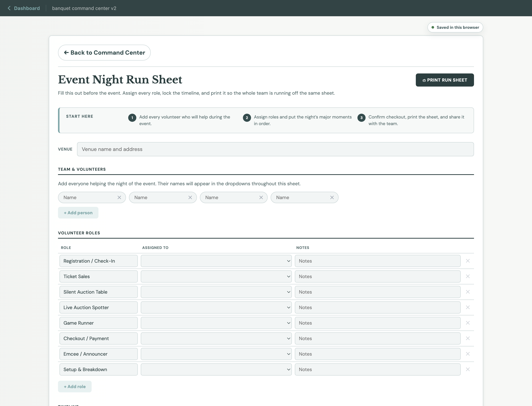
Task: Add a person to the team
Action: (x=78, y=213)
